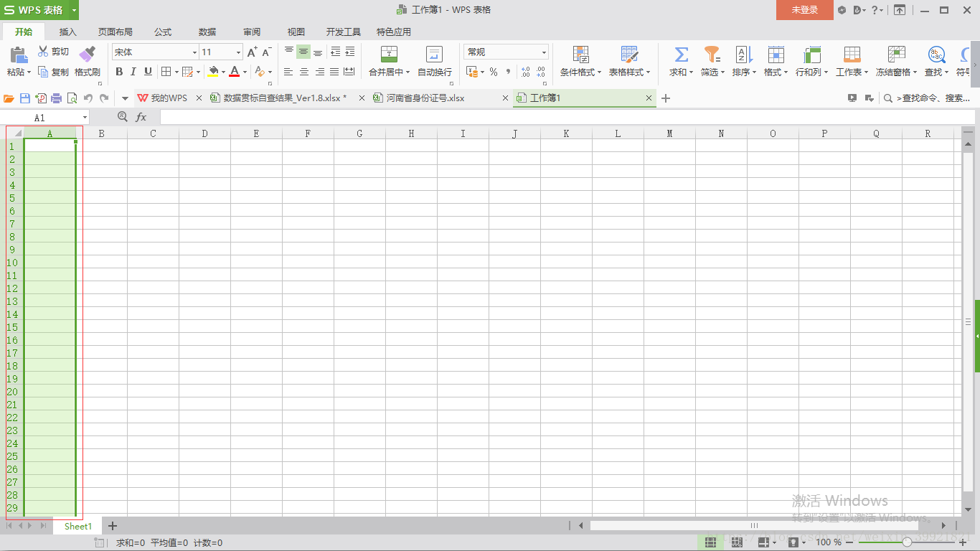This screenshot has width=980, height=551.
Task: Click the Save floppy disk icon
Action: point(25,98)
